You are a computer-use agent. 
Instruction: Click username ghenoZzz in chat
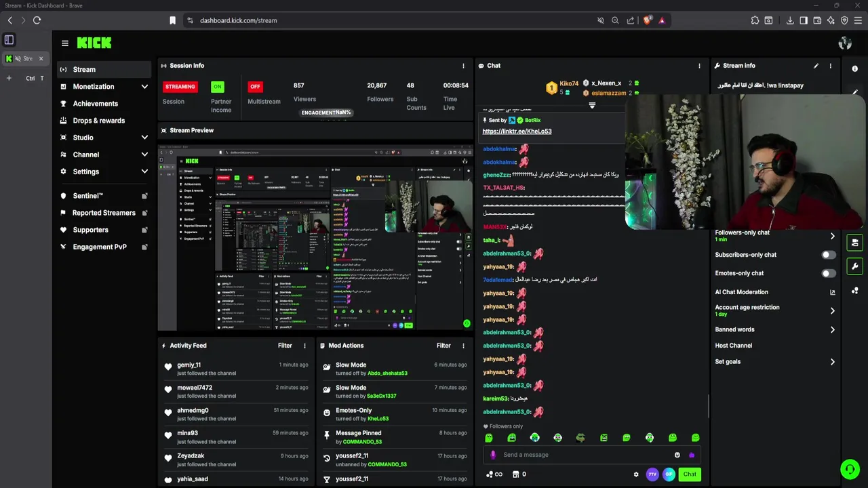point(496,175)
